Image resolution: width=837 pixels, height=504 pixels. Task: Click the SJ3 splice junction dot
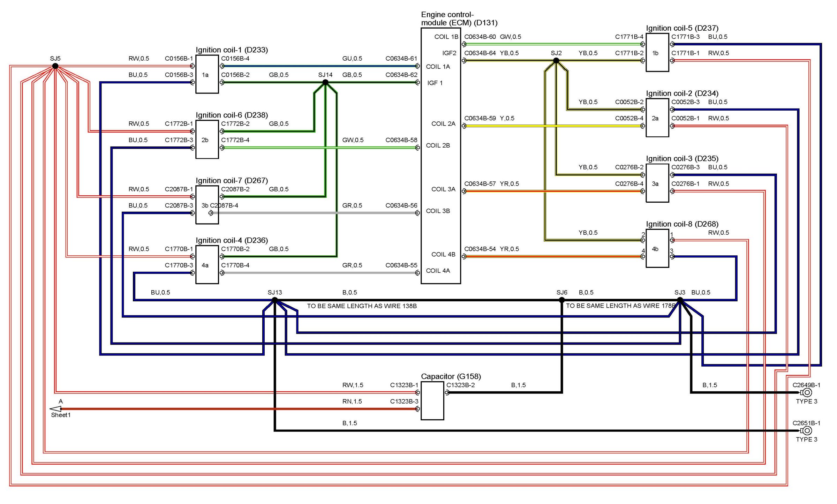pos(680,300)
